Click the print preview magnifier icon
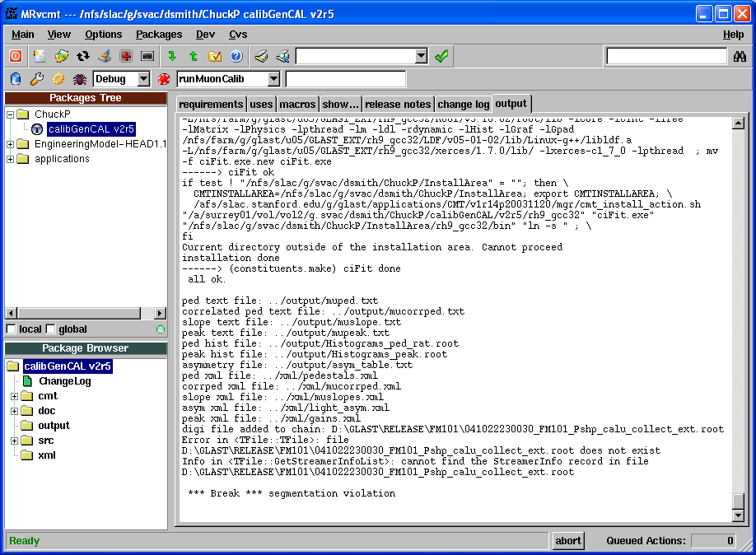The height and width of the screenshot is (555, 756). tap(283, 57)
